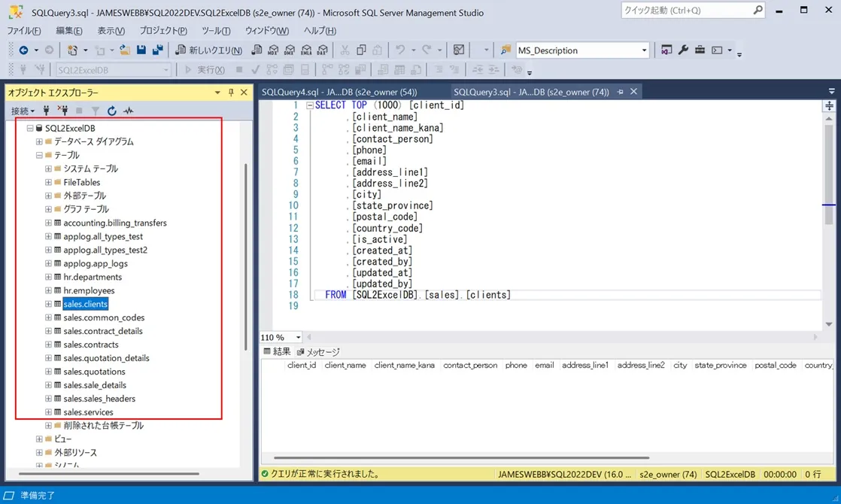Screen dimensions: 841x504
Task: Click the Quick Launch search field
Action: tap(692, 11)
